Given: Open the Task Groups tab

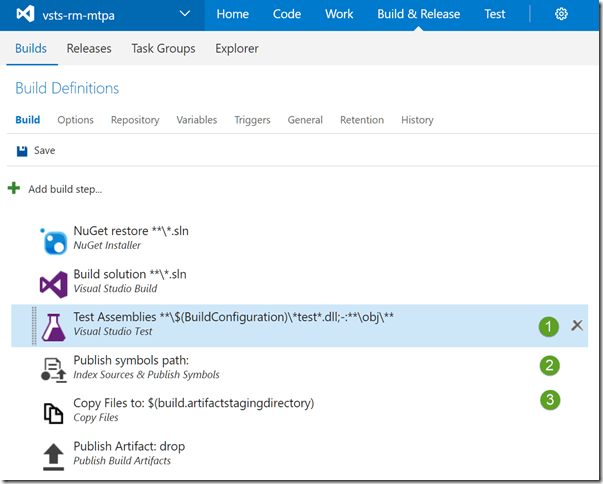Looking at the screenshot, I should (x=163, y=48).
